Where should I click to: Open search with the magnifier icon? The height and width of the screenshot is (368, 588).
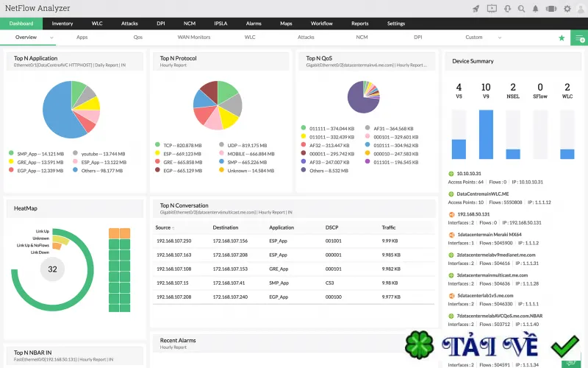point(521,9)
